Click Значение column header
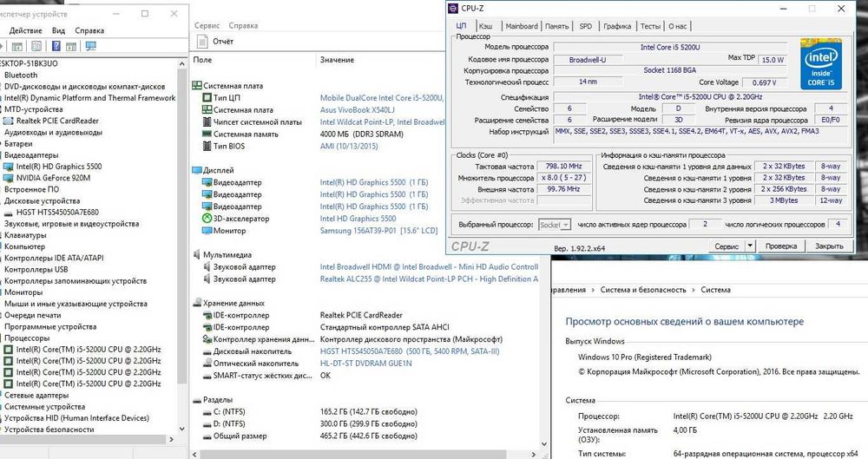The image size is (868, 459). click(x=337, y=59)
